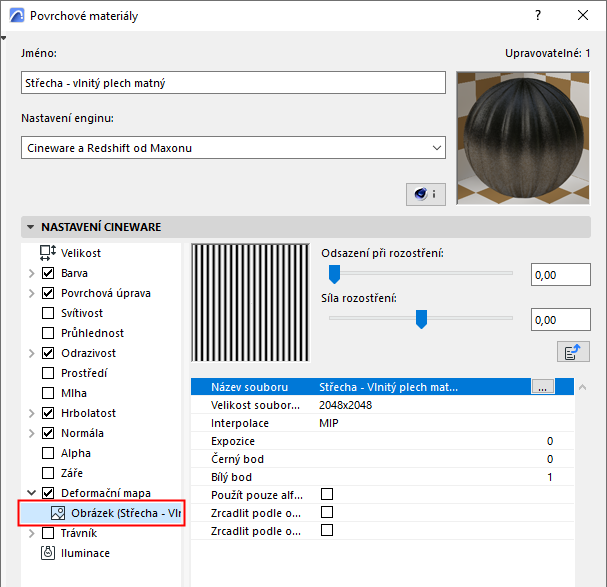Enable the Záře checkbox

pyautogui.click(x=48, y=473)
